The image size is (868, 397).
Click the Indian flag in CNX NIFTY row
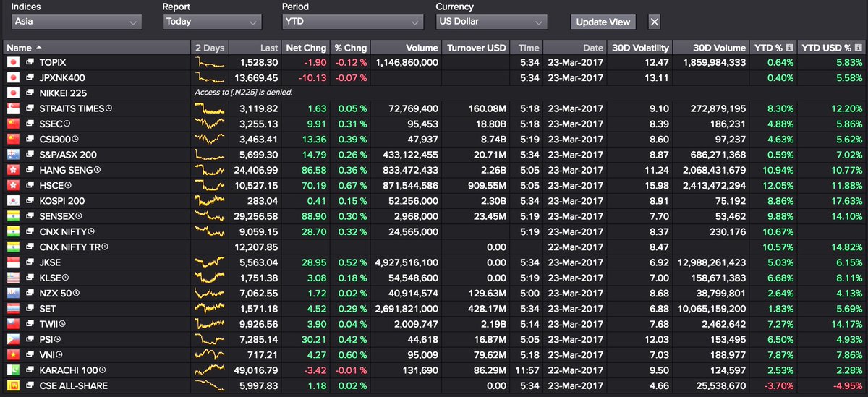(12, 231)
